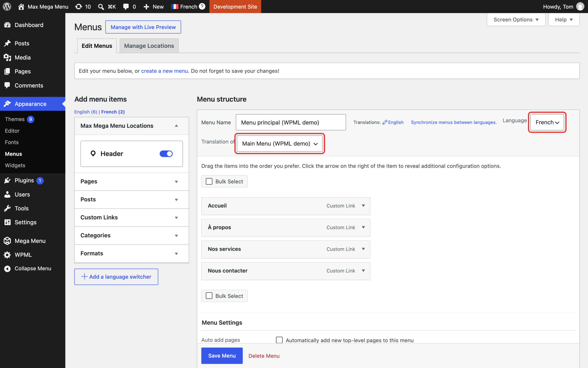Open the Max Mega Menu site home icon

click(x=21, y=7)
